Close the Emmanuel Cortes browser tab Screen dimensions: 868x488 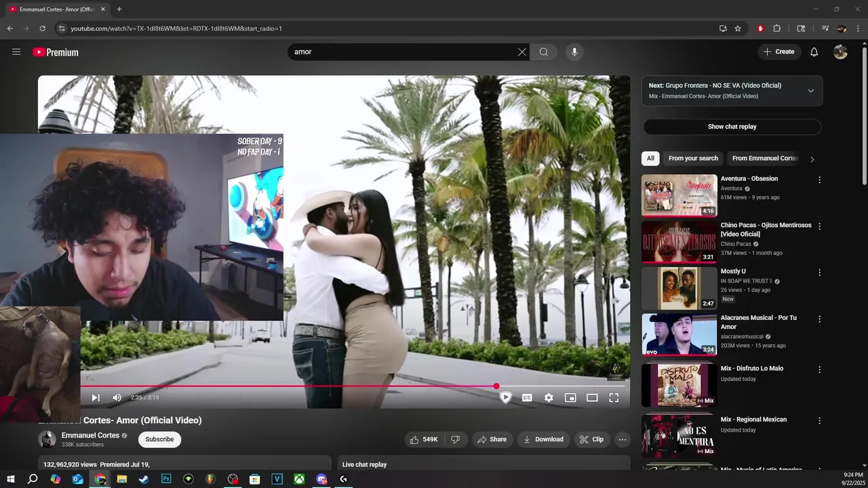pyautogui.click(x=103, y=9)
